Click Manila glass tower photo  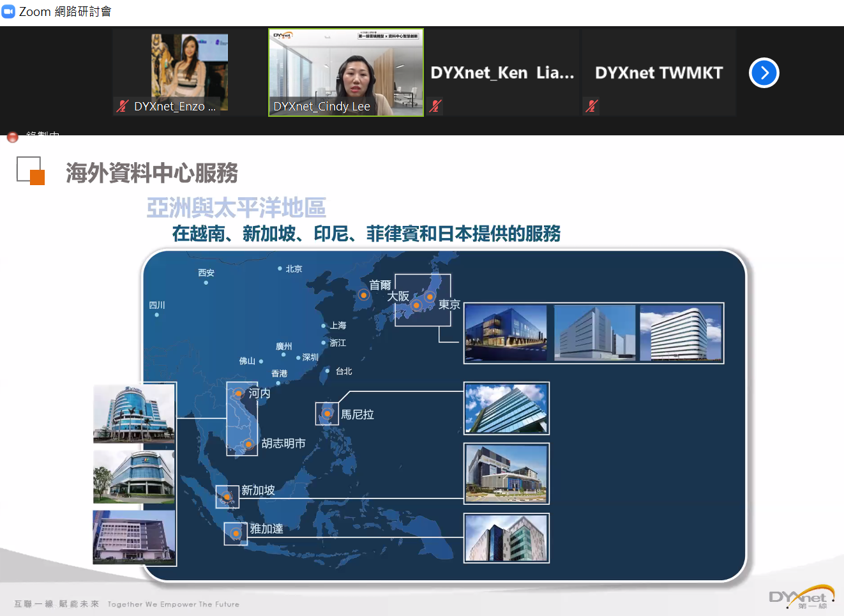pyautogui.click(x=507, y=409)
